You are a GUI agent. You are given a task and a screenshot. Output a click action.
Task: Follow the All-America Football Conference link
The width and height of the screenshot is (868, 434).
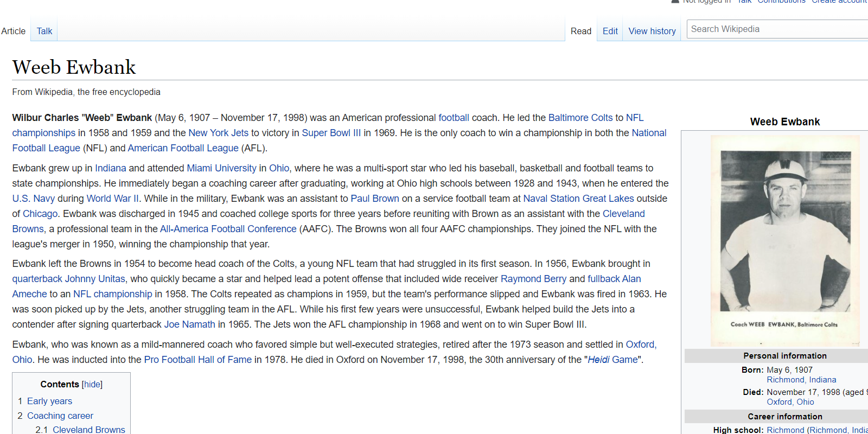tap(228, 229)
